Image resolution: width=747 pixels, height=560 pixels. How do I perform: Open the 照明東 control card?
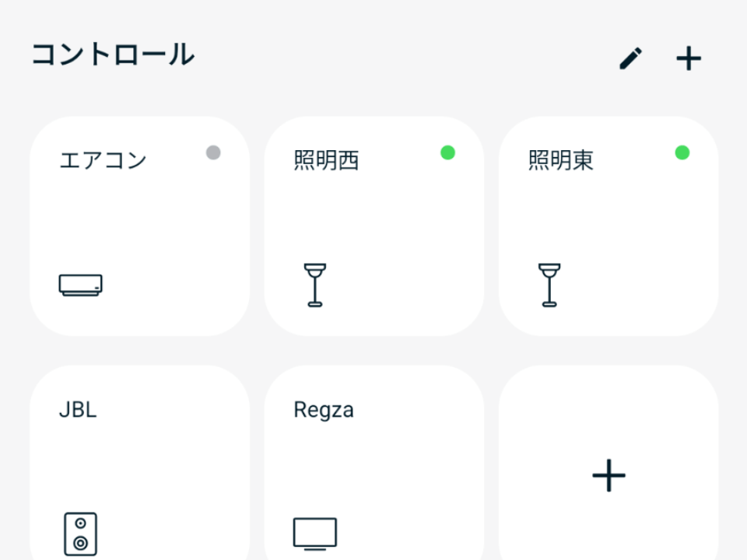pyautogui.click(x=608, y=226)
